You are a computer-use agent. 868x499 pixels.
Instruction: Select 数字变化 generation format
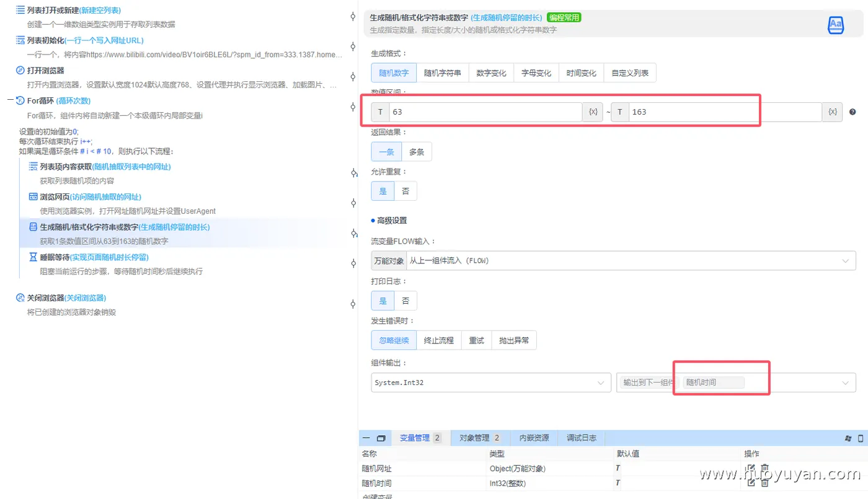tap(492, 73)
